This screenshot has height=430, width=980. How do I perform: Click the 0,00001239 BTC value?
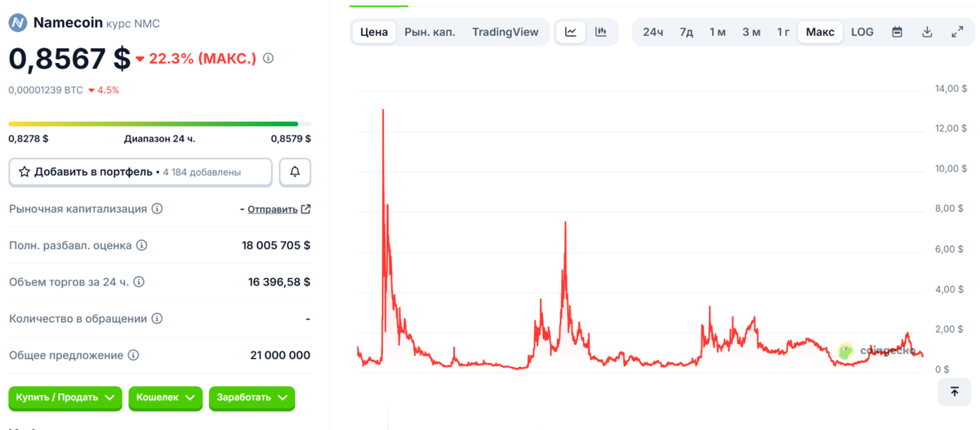(46, 90)
